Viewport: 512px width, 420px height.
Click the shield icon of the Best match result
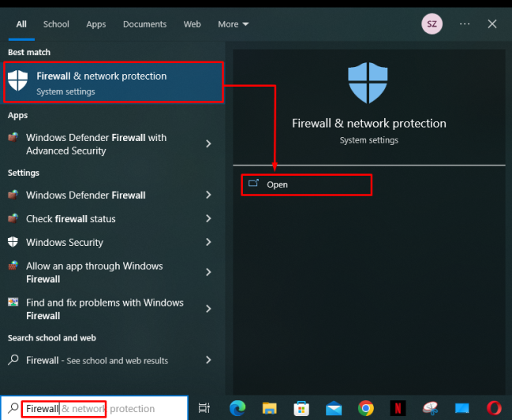click(17, 80)
